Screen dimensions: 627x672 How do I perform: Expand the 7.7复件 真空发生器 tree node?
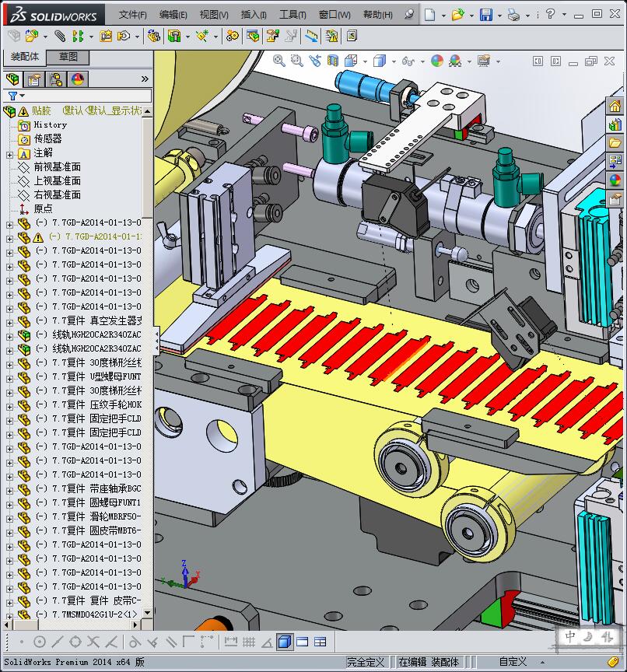tap(9, 322)
